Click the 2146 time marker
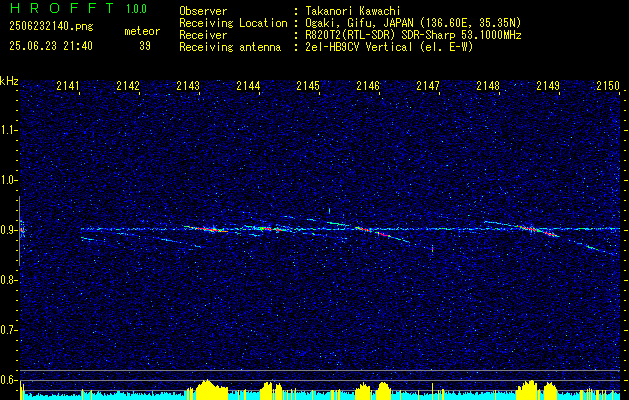The height and width of the screenshot is (400, 629). click(368, 85)
